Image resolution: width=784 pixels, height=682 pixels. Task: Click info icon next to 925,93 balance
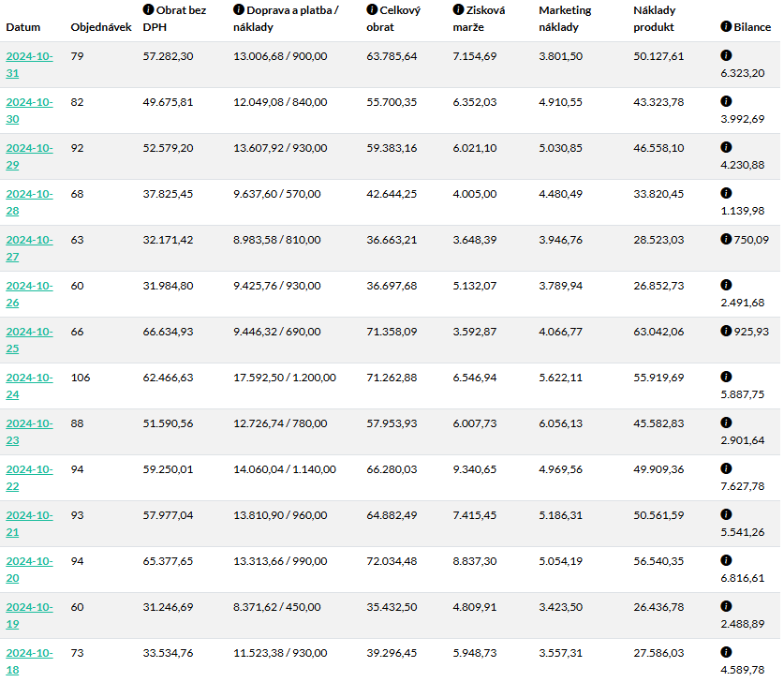[x=726, y=331]
